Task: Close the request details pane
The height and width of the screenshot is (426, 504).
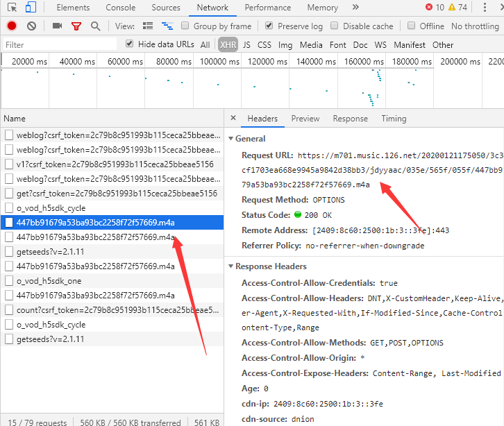Action: tap(233, 118)
